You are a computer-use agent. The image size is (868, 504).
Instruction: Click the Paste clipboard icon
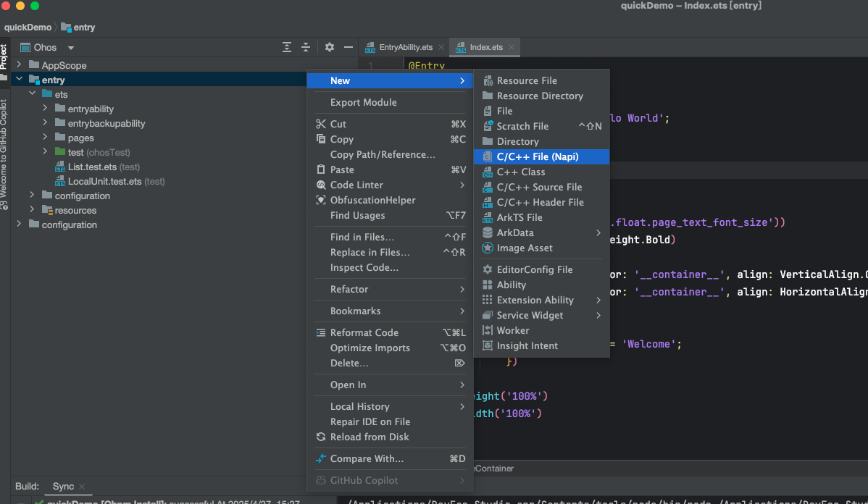321,170
